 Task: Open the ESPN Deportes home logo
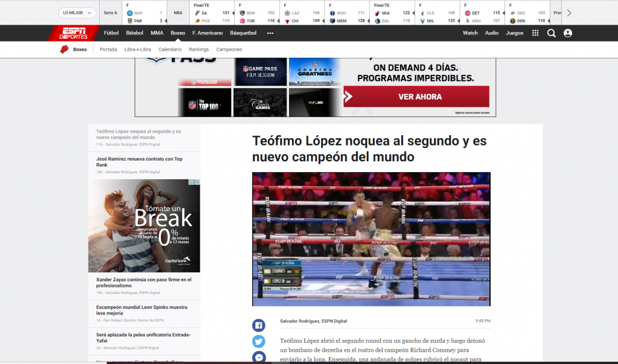click(73, 33)
